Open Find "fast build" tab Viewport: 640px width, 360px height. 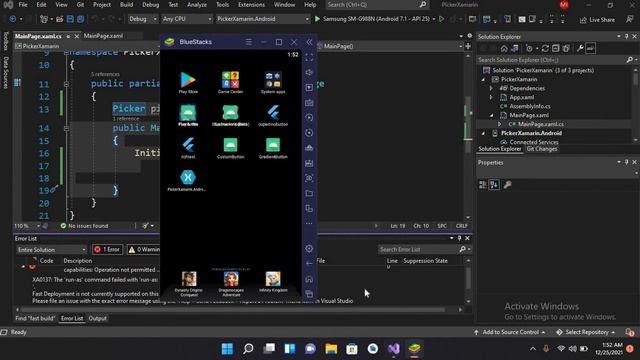(35, 318)
